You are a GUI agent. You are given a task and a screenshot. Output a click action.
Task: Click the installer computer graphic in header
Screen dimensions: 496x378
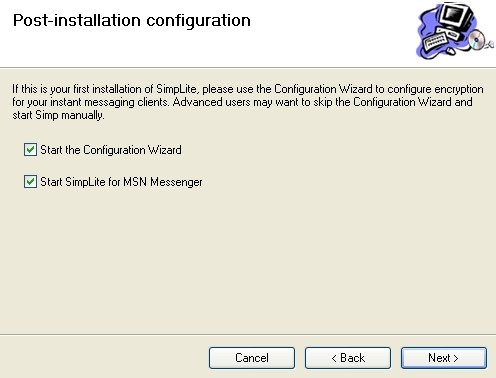455,31
